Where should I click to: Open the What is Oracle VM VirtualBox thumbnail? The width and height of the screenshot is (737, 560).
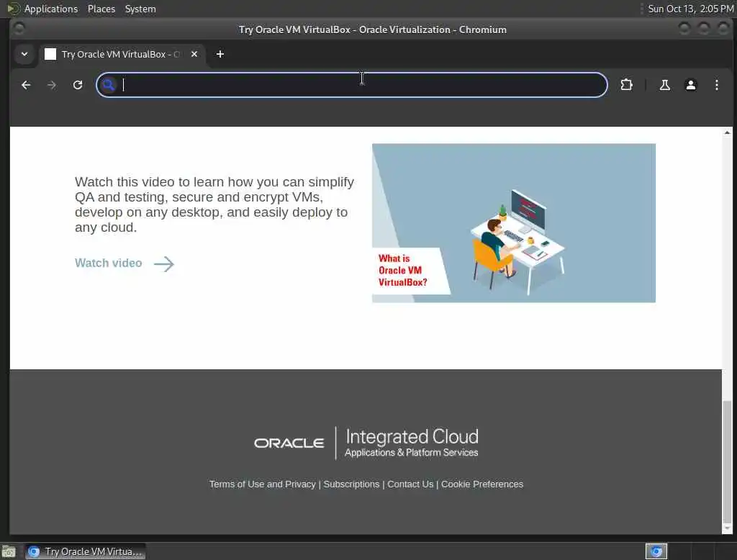[x=514, y=223]
